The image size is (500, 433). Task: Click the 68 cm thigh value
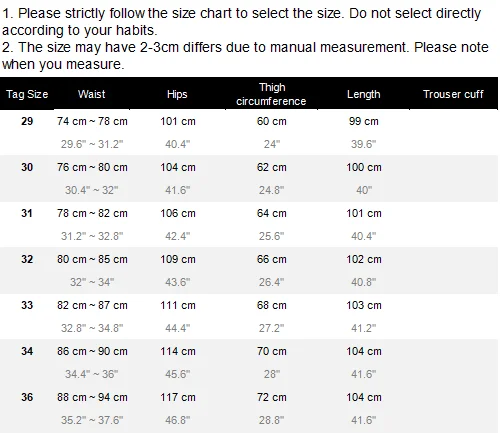pyautogui.click(x=272, y=305)
